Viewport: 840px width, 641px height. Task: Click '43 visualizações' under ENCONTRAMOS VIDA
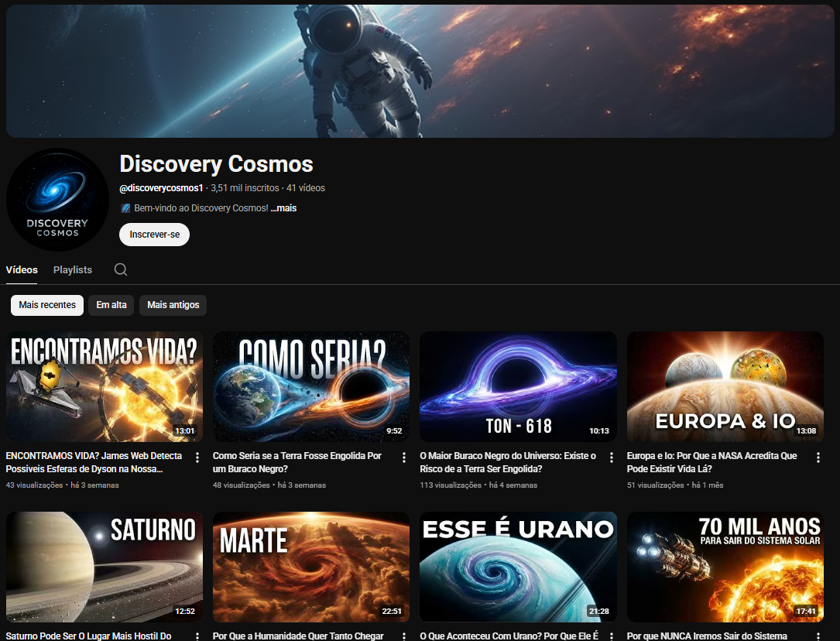pyautogui.click(x=34, y=485)
